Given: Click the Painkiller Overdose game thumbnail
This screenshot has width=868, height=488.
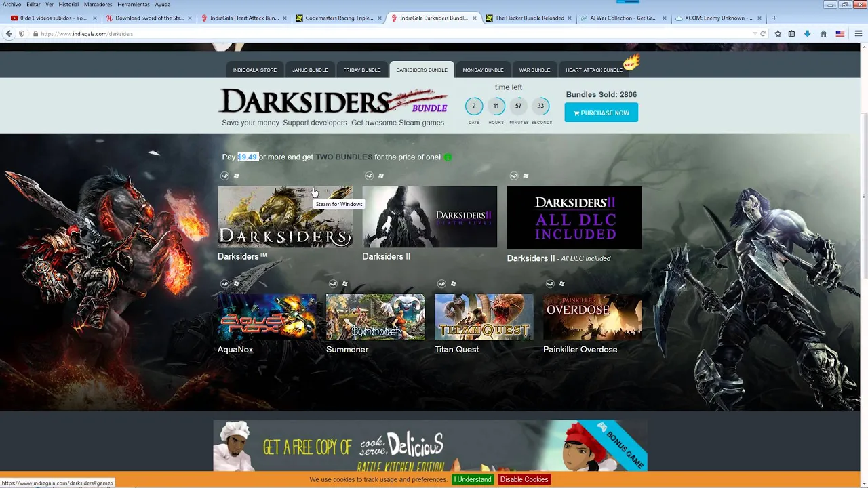Looking at the screenshot, I should click(593, 317).
